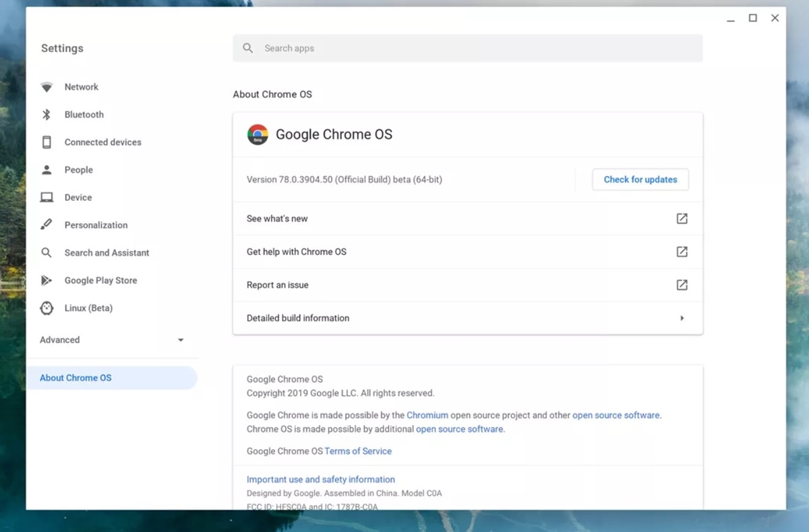This screenshot has width=809, height=532.
Task: Click the Chrome OS Beta logo
Action: 258,134
